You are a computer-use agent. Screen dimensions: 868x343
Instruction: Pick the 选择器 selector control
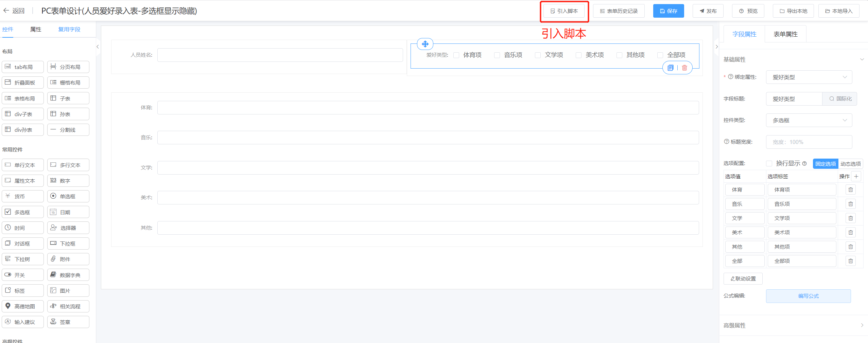[x=68, y=228]
